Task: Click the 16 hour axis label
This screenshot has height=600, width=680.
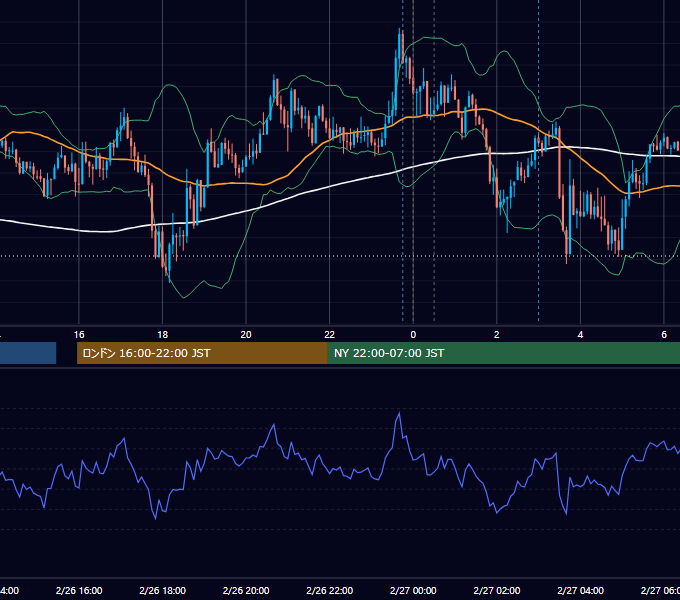Action: [79, 335]
